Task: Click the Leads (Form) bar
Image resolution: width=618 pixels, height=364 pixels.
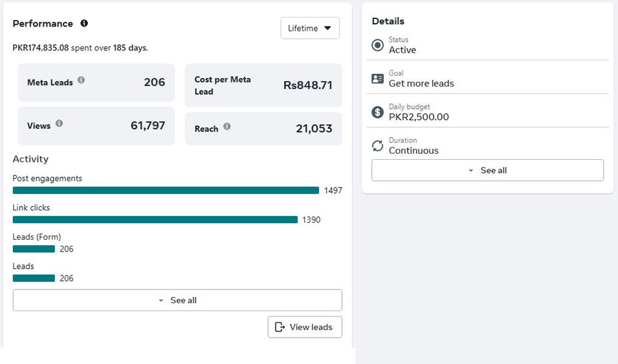Action: click(x=34, y=249)
